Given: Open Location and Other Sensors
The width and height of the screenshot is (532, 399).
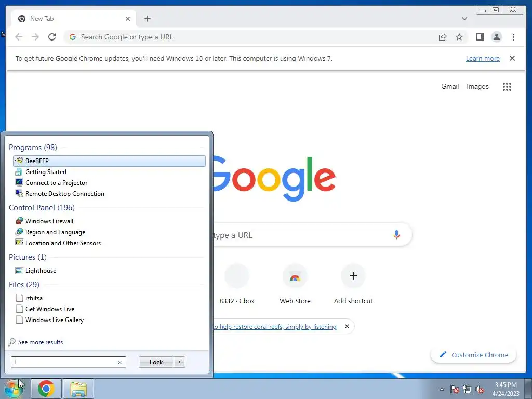Looking at the screenshot, I should (x=109, y=243).
